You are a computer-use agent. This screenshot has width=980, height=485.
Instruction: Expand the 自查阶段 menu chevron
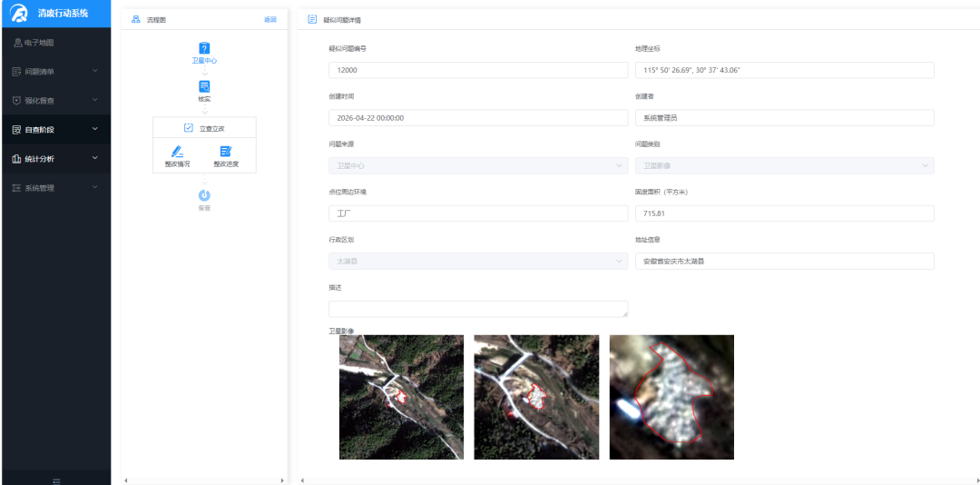click(95, 130)
